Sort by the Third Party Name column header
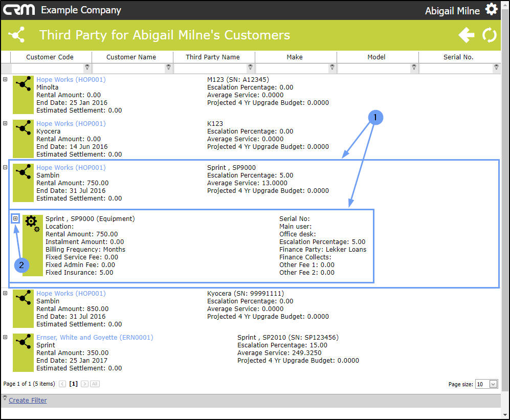The height and width of the screenshot is (420, 510). point(213,57)
